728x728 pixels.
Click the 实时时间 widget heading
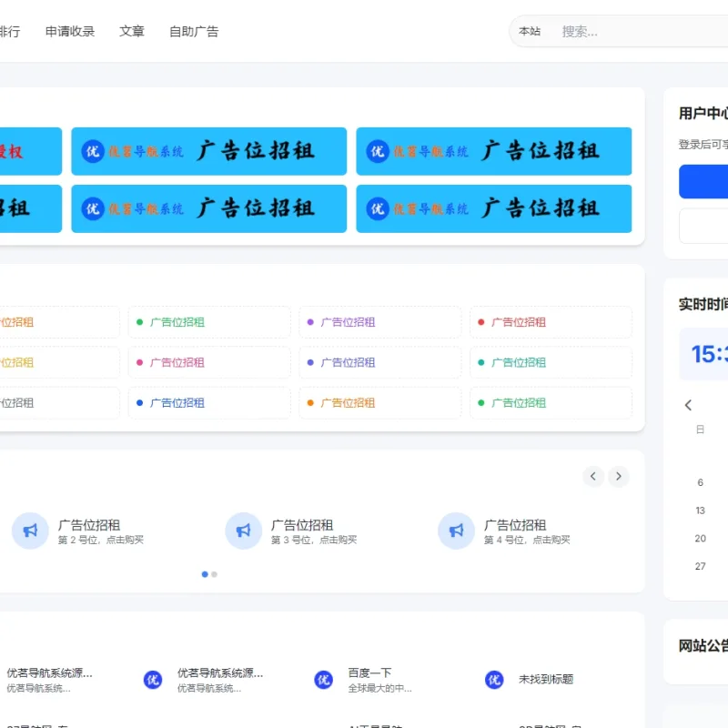tap(703, 304)
